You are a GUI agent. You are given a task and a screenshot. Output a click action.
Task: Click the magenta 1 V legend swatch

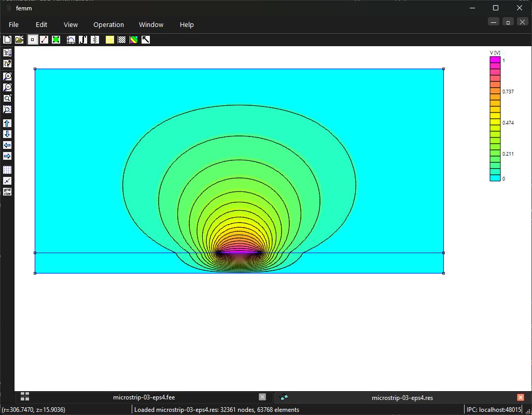[x=495, y=60]
